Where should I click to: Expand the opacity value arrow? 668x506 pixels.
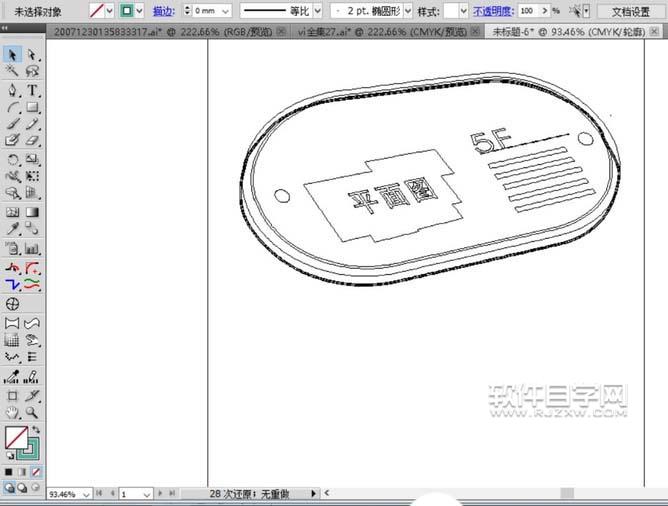pos(545,11)
